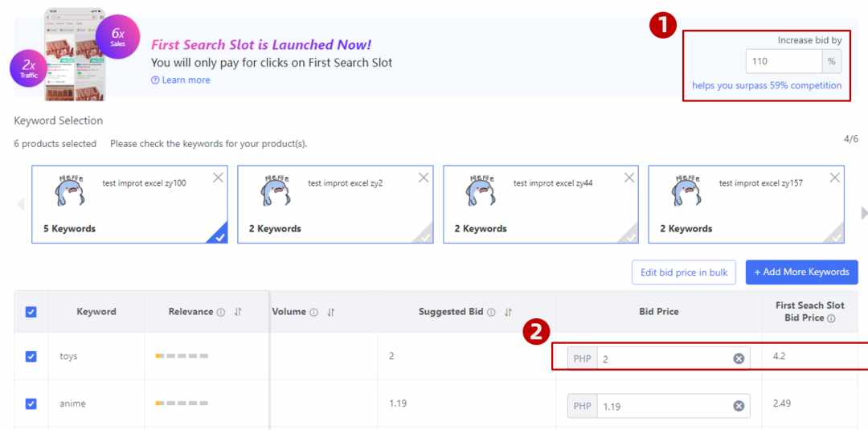
Task: Click the 4/6 page counter
Action: point(851,138)
